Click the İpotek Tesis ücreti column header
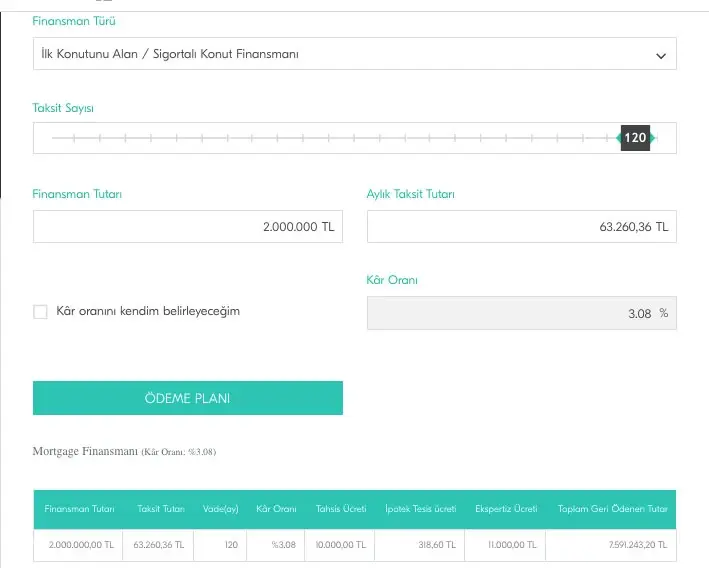This screenshot has width=709, height=568. click(x=420, y=509)
